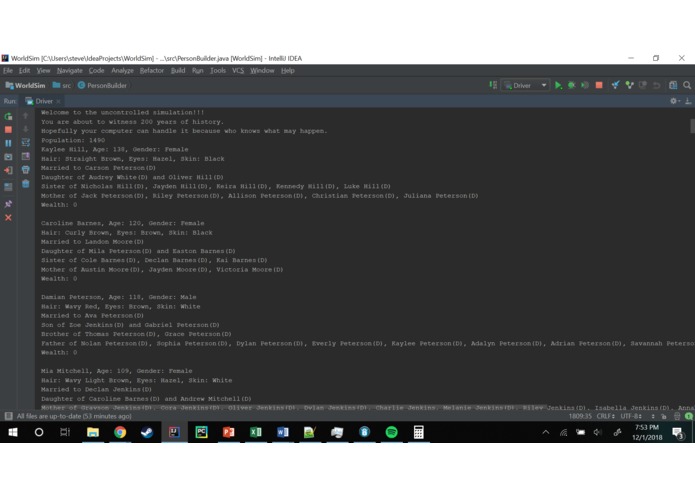This screenshot has height=494, width=695.
Task: Click PersonBuilder in the breadcrumb
Action: tap(102, 86)
